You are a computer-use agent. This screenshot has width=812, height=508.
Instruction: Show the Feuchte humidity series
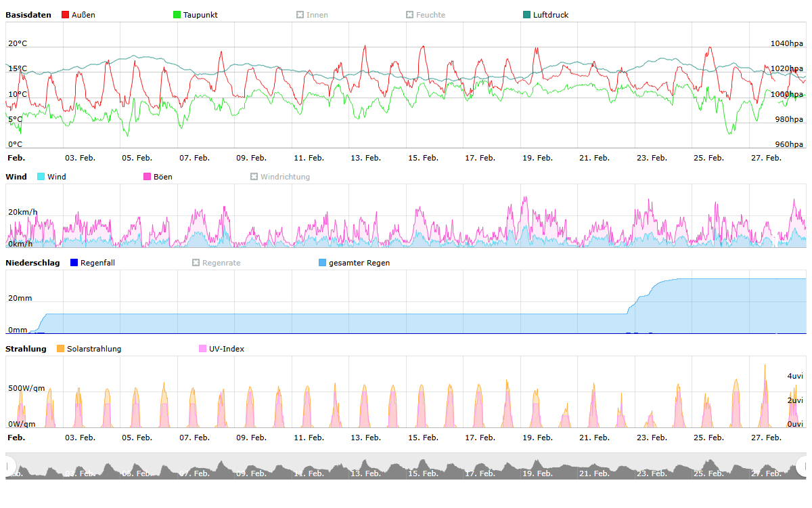coord(410,15)
